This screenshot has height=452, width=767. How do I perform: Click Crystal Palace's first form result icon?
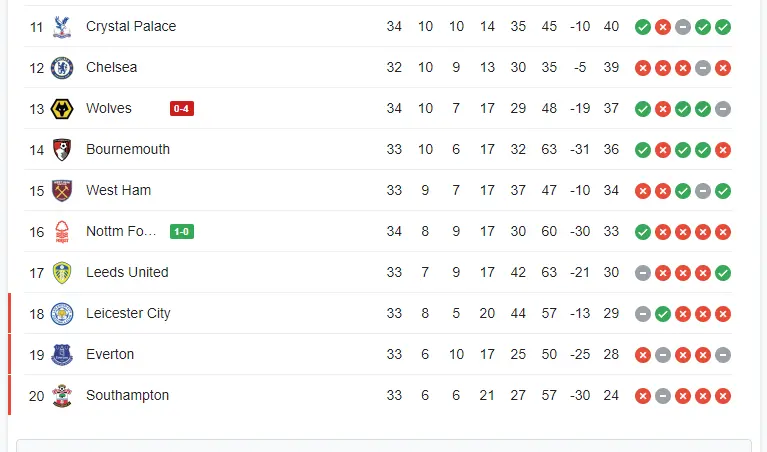[643, 27]
